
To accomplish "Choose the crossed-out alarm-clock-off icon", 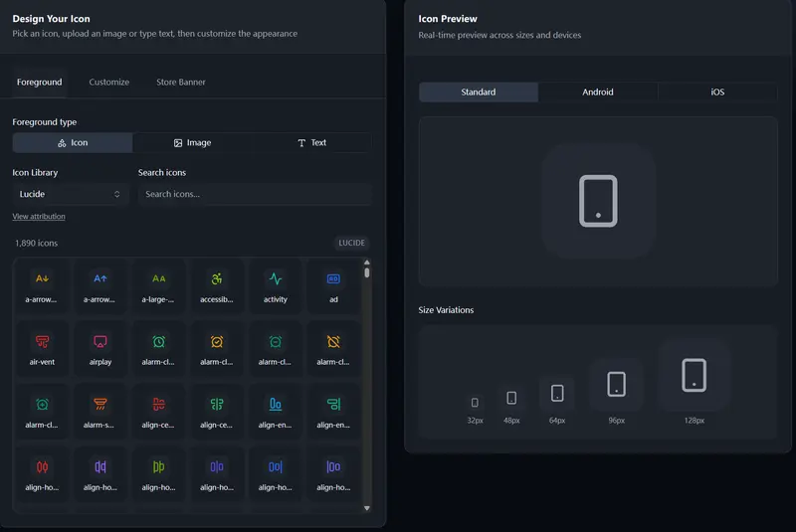I will 333,349.
